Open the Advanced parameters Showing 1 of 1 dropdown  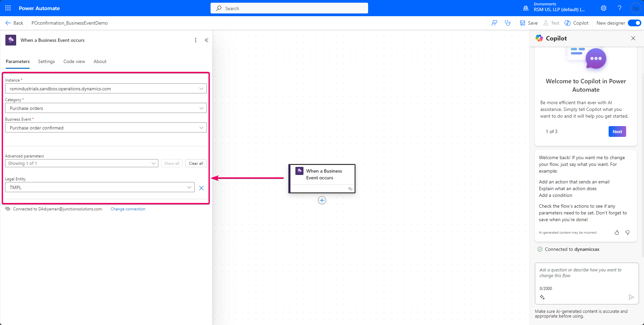tap(82, 163)
